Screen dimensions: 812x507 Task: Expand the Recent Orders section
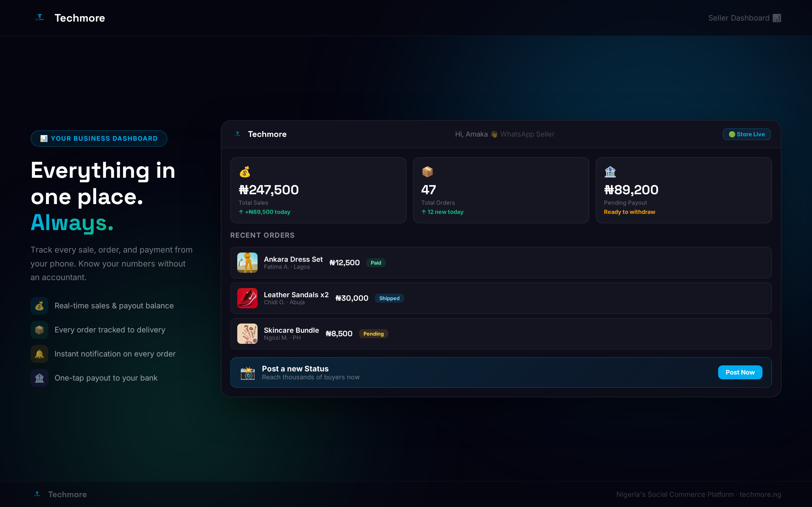tap(262, 235)
